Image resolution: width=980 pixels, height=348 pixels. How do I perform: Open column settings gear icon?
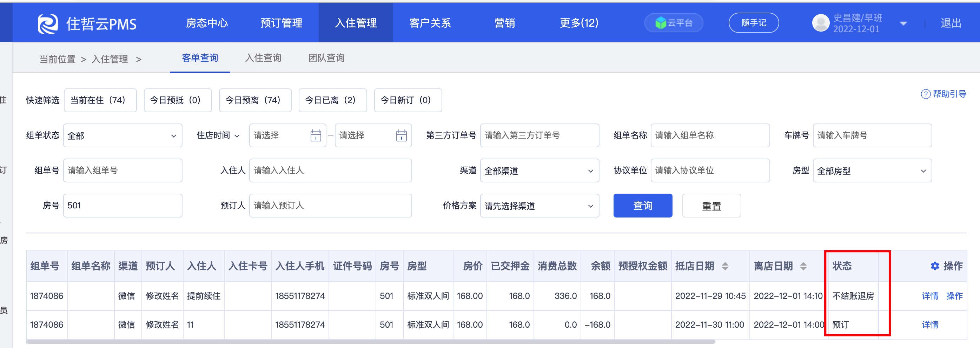[x=935, y=266]
